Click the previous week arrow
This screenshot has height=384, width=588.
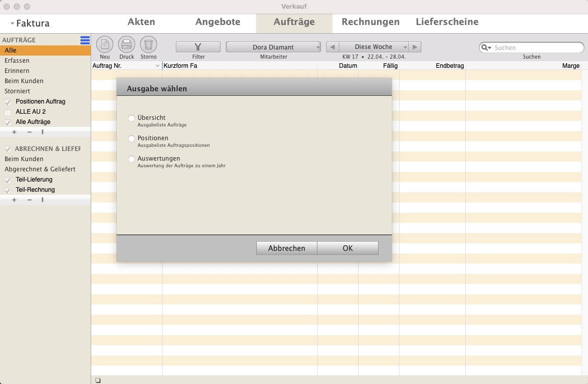click(x=332, y=46)
